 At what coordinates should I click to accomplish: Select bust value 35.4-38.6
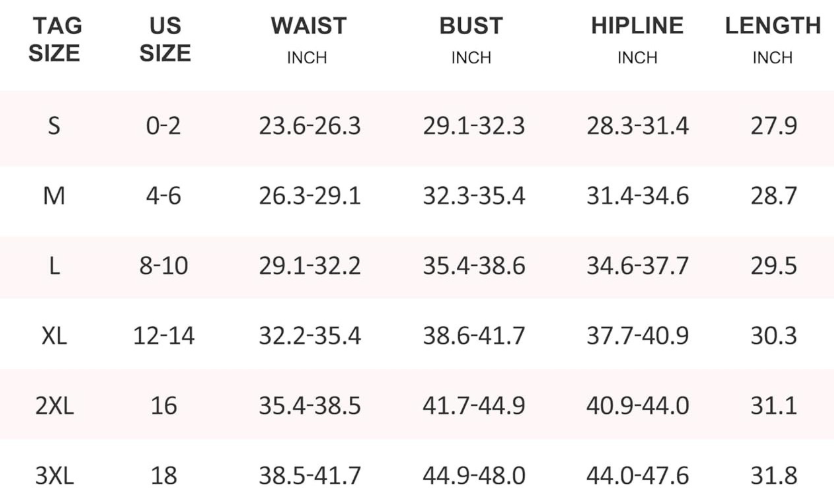click(474, 266)
